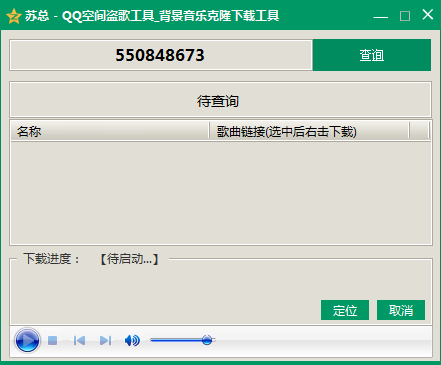Click the green 查询 button
441x365 pixels.
(x=372, y=55)
